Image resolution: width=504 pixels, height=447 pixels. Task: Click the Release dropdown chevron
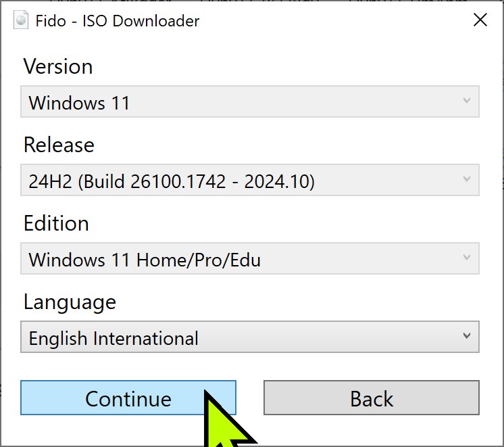(466, 180)
